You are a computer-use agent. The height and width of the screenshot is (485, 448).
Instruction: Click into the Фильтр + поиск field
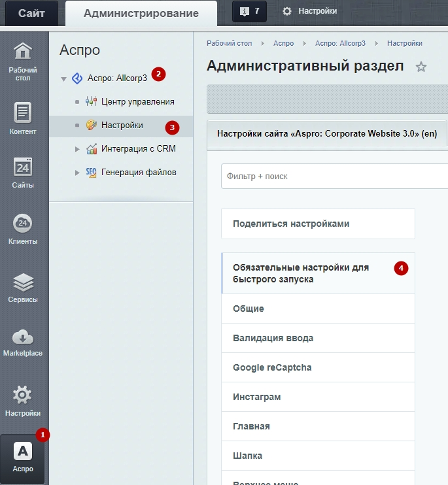[334, 176]
